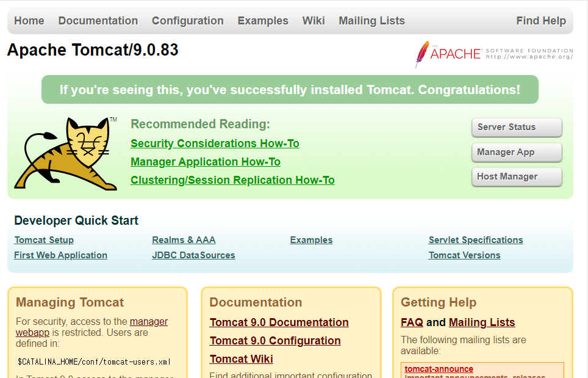Open the Host Manager button

517,176
